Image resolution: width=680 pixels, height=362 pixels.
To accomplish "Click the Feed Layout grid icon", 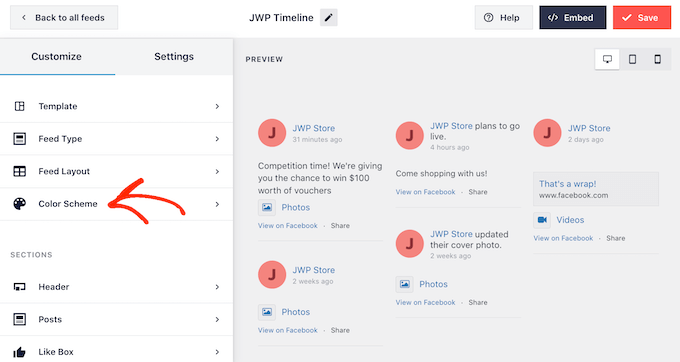I will tap(20, 171).
